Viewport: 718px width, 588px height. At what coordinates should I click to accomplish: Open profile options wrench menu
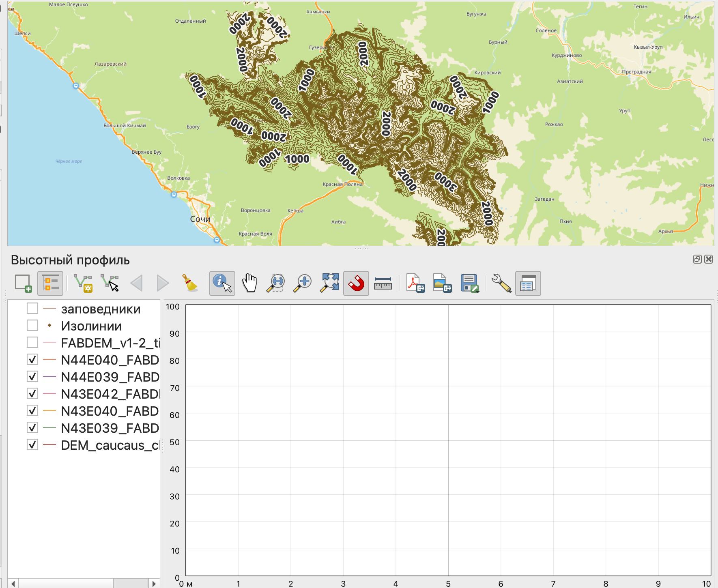(x=501, y=283)
